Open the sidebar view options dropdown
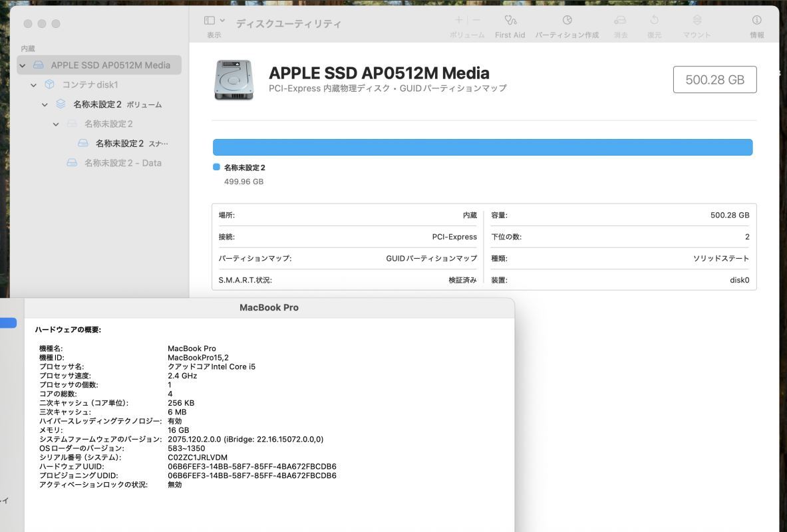 (x=214, y=21)
